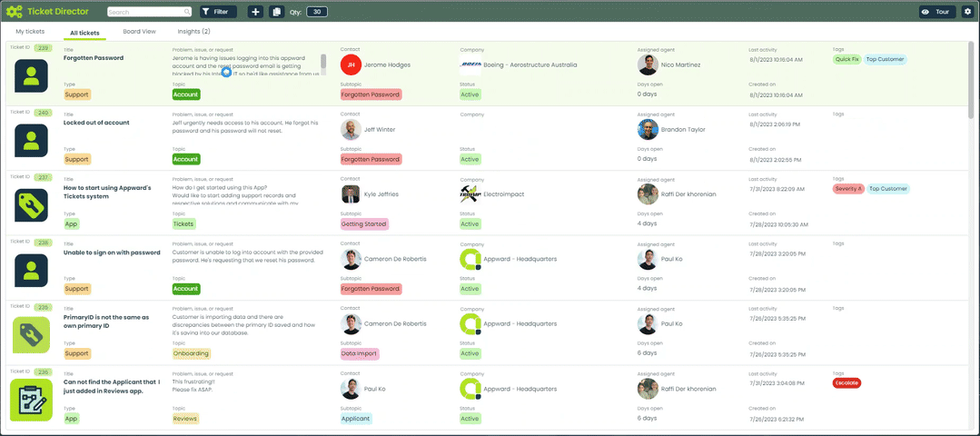980x436 pixels.
Task: Click the Data Import subtopic badge
Action: (x=360, y=353)
